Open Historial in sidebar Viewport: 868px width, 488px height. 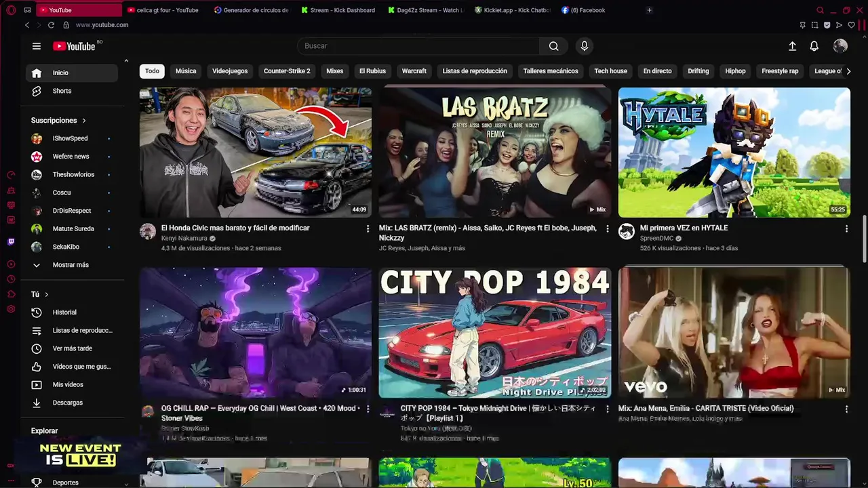(72, 312)
